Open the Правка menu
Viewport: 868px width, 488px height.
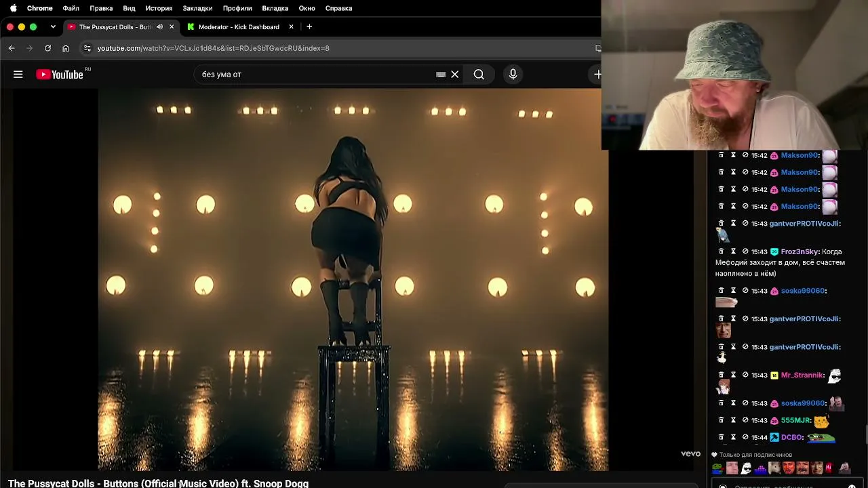click(x=101, y=8)
